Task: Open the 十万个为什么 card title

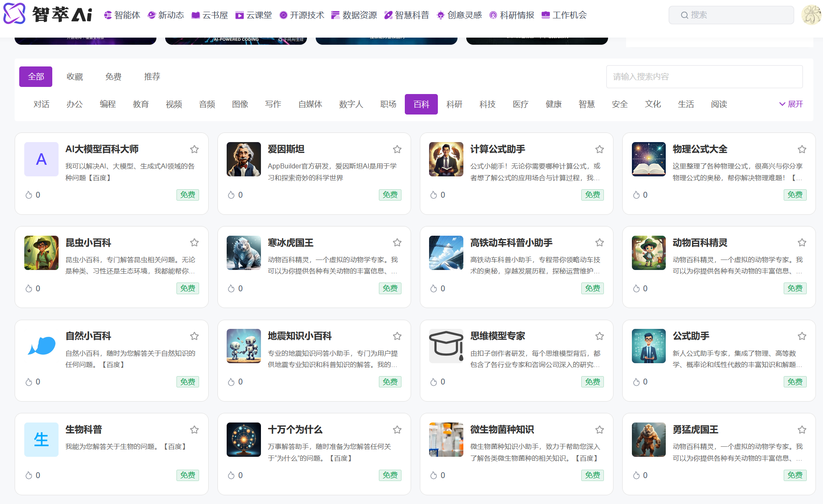Action: (x=295, y=430)
